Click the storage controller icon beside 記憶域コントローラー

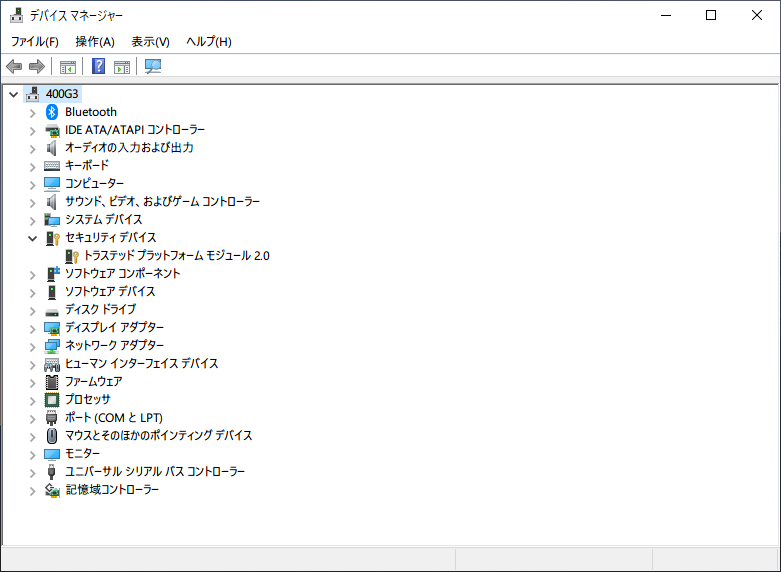(x=52, y=490)
